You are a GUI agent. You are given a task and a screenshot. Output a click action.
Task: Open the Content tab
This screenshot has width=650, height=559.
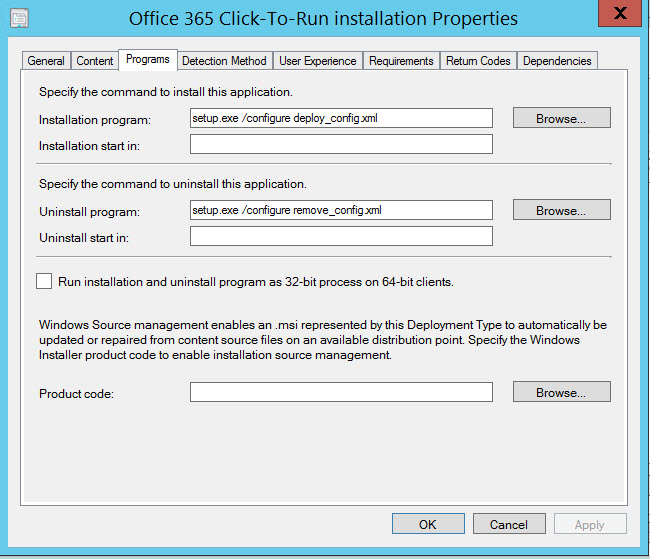tap(95, 61)
